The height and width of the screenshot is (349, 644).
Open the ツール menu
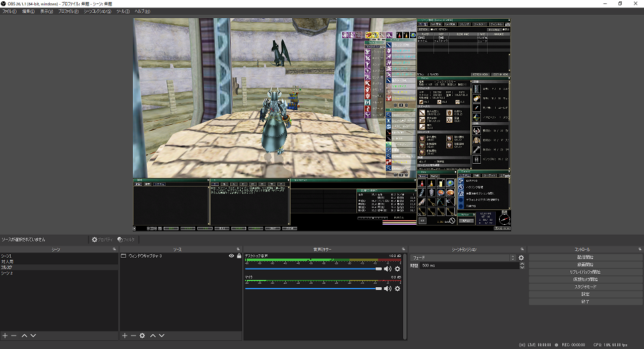tap(123, 11)
